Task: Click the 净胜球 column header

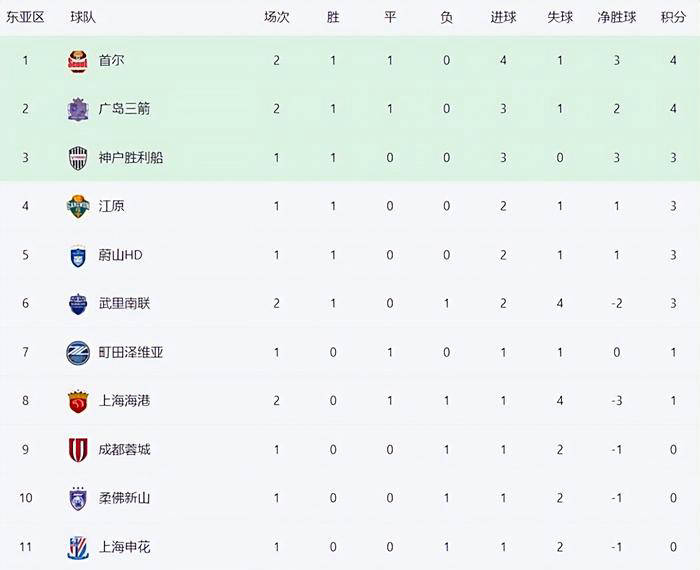Action: click(617, 17)
